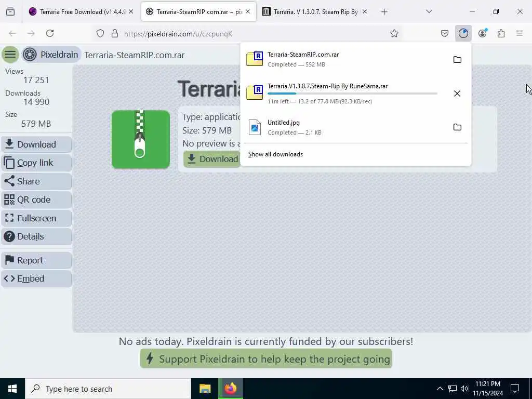The image size is (532, 399).
Task: Open the Terraria-SteamRIP.com.rar download entry
Action: click(345, 59)
